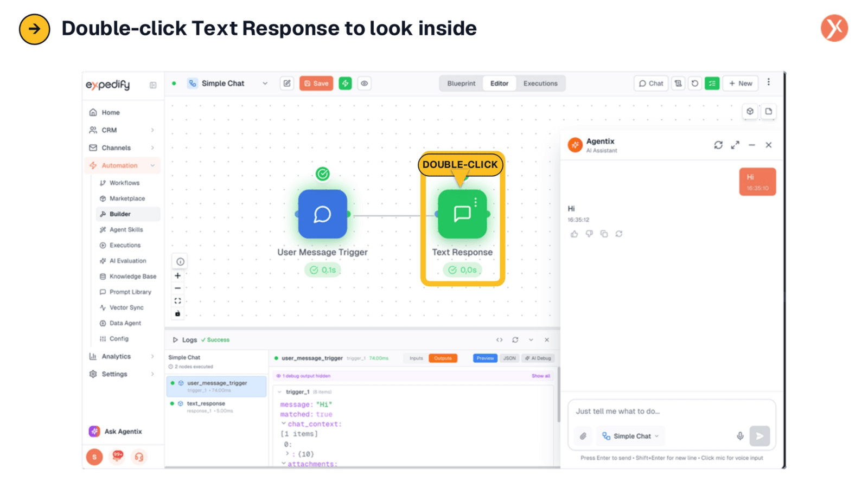Open the Home sidebar item
This screenshot has width=868, height=488.
click(x=123, y=112)
